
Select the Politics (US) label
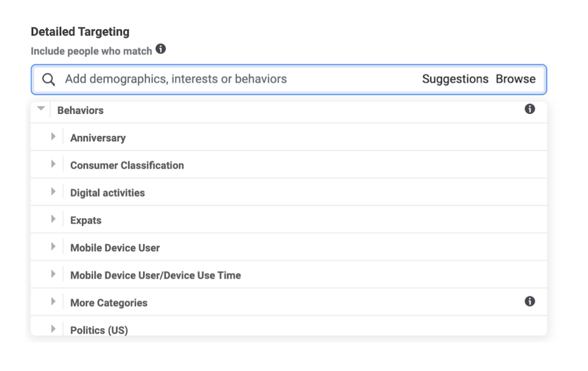click(99, 330)
